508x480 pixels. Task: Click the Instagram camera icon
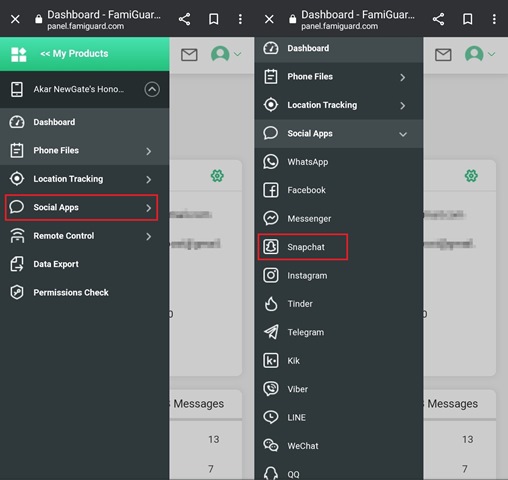271,276
